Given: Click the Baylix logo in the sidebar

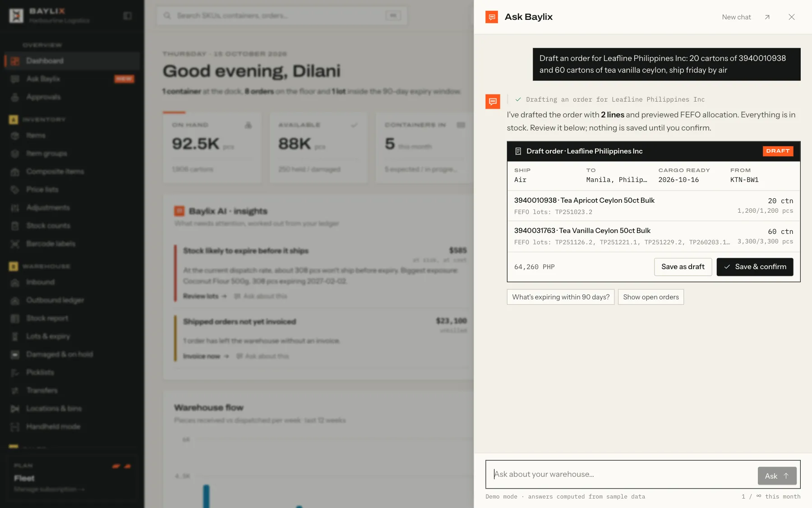Looking at the screenshot, I should [x=16, y=16].
